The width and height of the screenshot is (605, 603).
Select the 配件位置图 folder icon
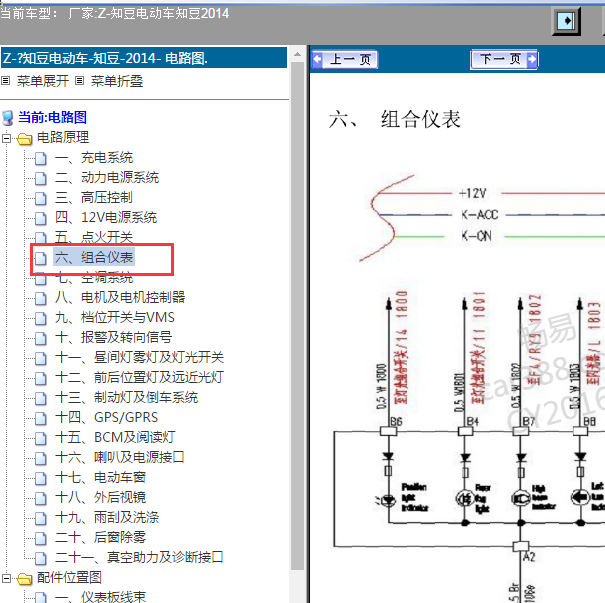coord(25,579)
